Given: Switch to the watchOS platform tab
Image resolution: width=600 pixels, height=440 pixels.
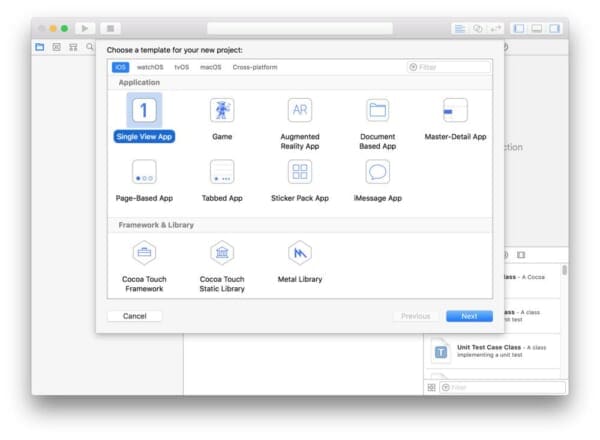Looking at the screenshot, I should (x=149, y=67).
